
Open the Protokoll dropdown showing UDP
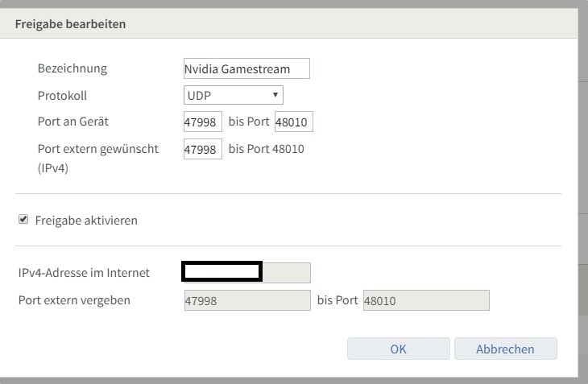(x=234, y=95)
